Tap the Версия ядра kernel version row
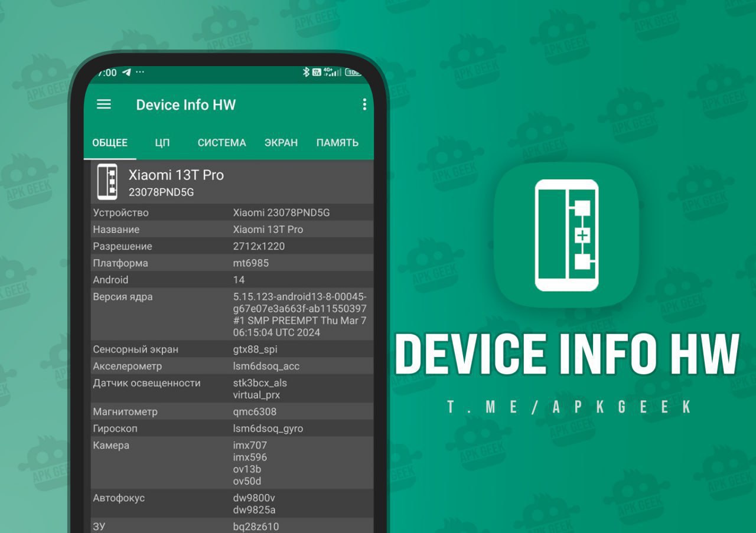 pos(232,315)
